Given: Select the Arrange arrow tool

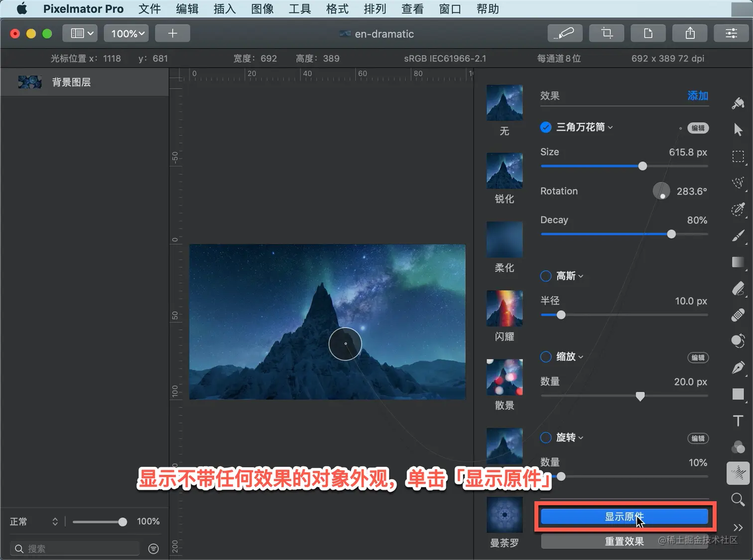Looking at the screenshot, I should [738, 130].
